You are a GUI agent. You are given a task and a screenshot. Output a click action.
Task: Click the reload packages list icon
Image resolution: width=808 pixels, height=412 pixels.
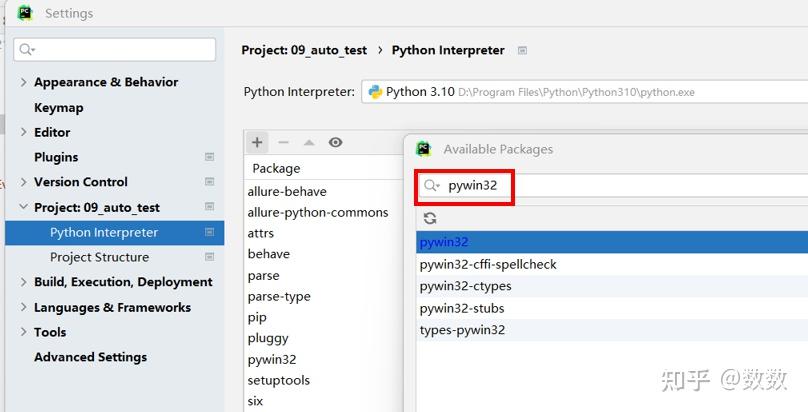430,218
